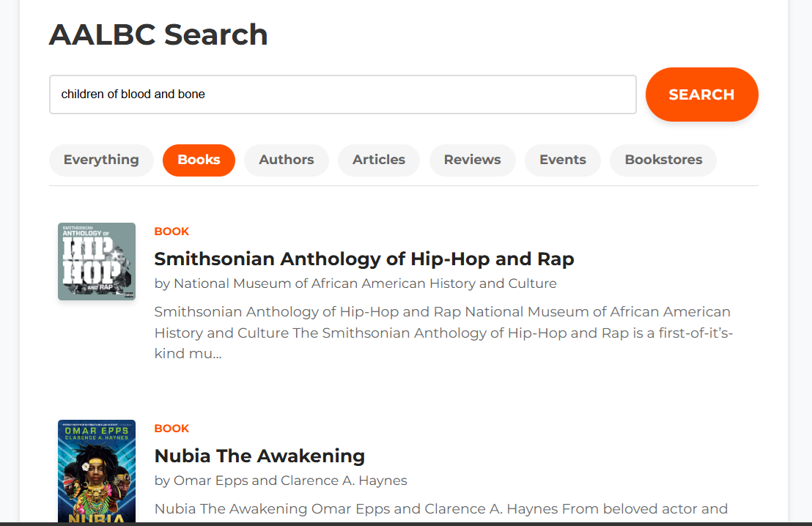Click the National Museum author byline

pyautogui.click(x=355, y=284)
